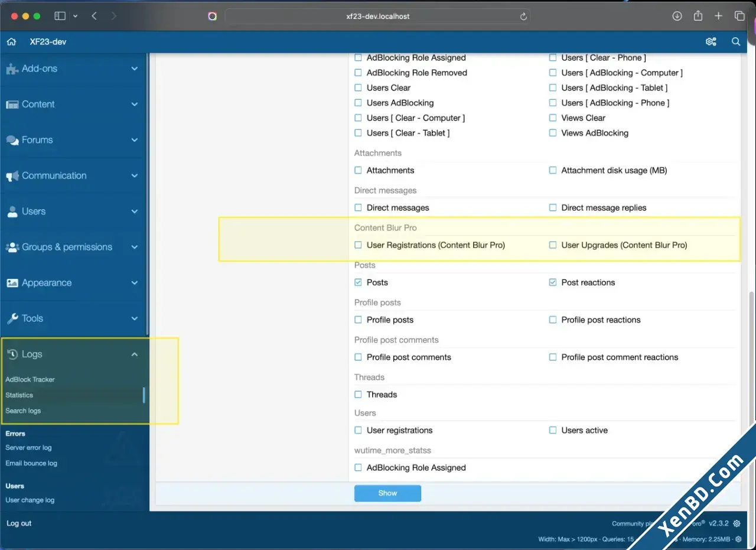This screenshot has height=550, width=756.
Task: Expand the Users section chevron
Action: click(135, 211)
